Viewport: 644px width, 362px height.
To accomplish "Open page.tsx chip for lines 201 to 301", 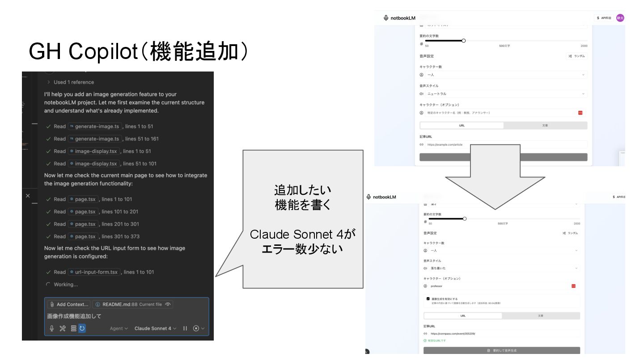I will (83, 224).
